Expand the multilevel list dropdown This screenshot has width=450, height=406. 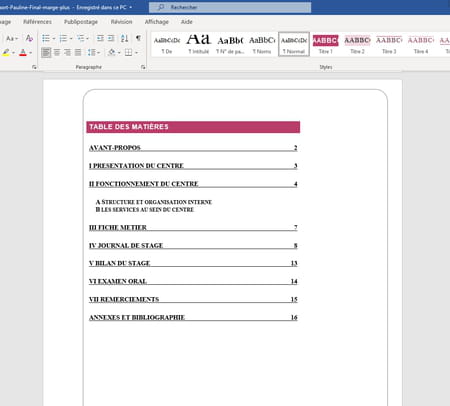click(88, 39)
